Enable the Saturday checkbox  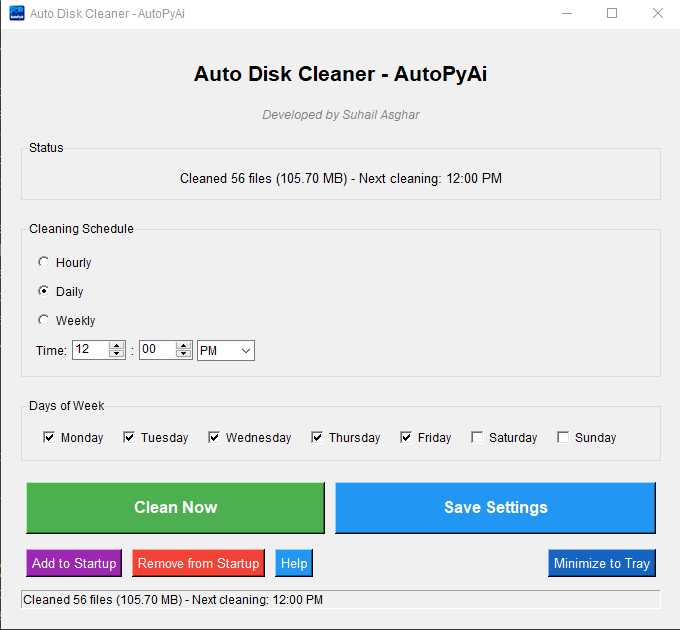[477, 437]
